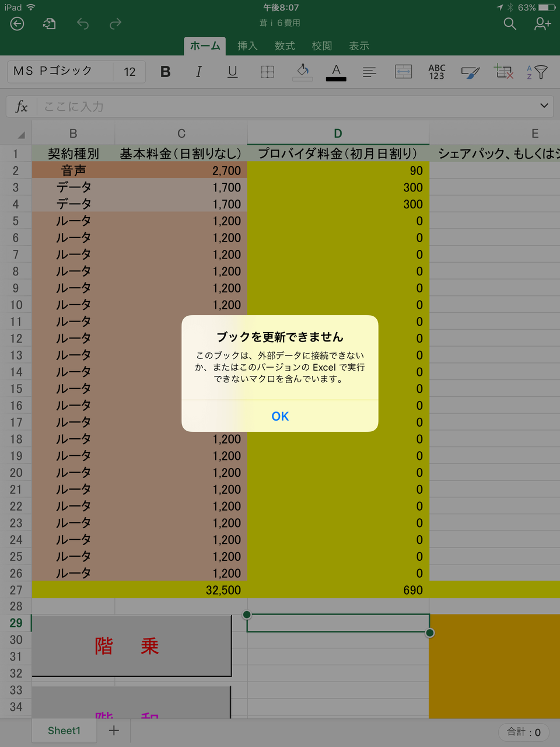Dismiss the dialog with OK
Image resolution: width=560 pixels, height=747 pixels.
pyautogui.click(x=280, y=416)
